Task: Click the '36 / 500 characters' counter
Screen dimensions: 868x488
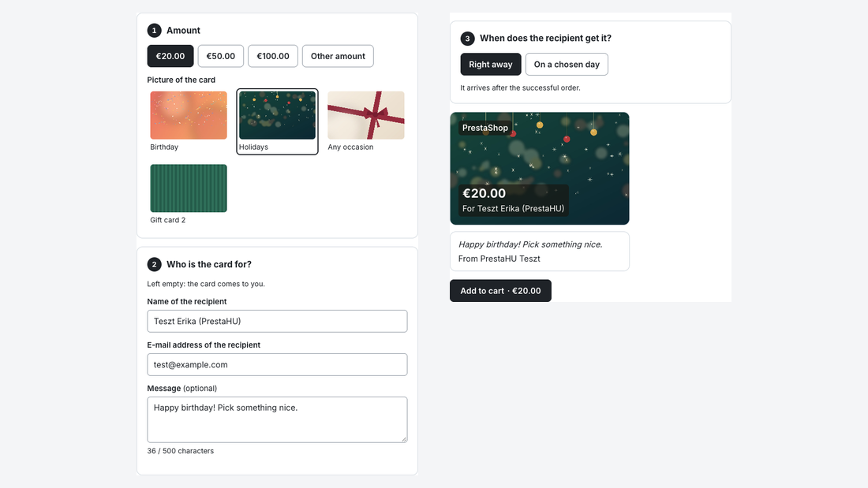Action: coord(181,451)
